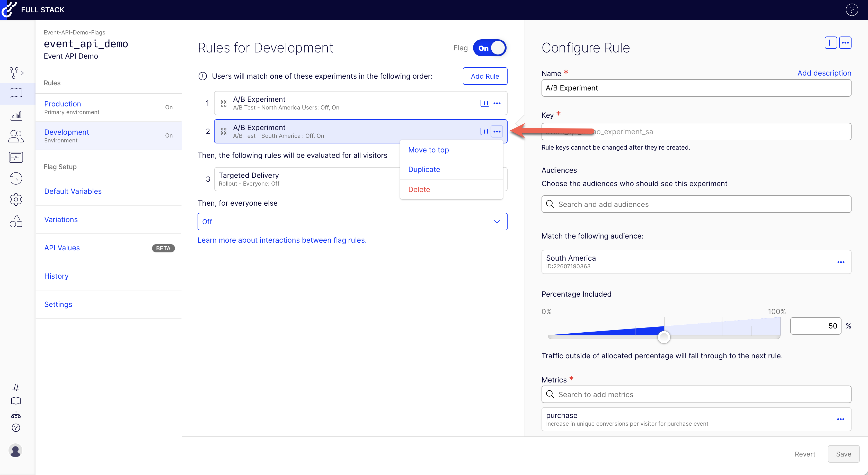Click the Add Rule button
The height and width of the screenshot is (475, 868).
484,76
